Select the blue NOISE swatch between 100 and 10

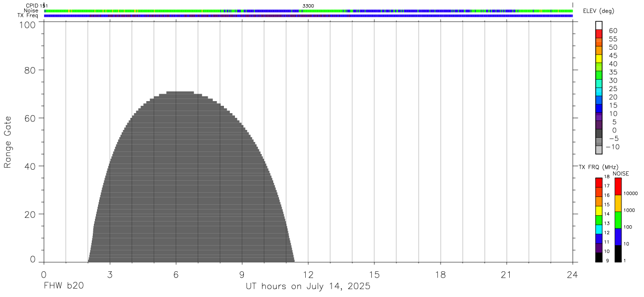(x=618, y=237)
